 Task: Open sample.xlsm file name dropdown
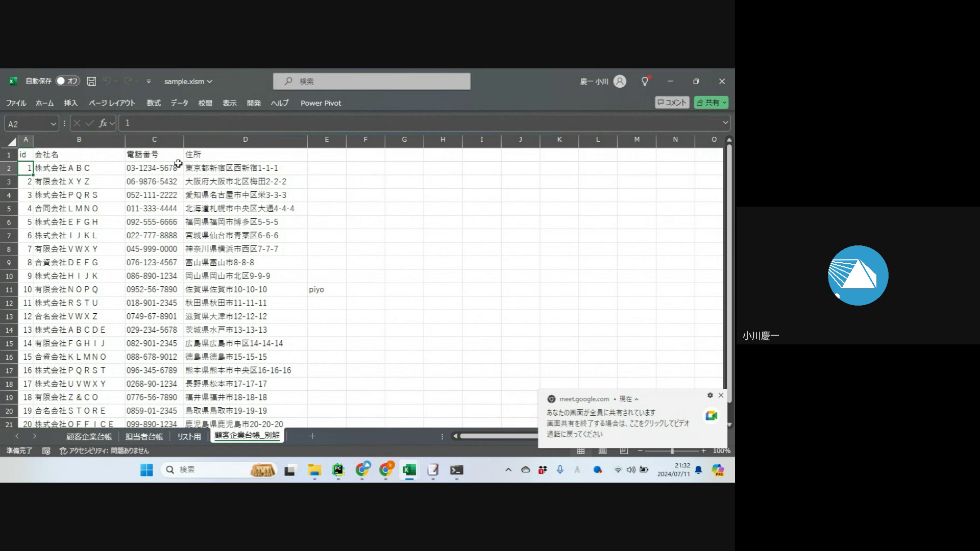point(188,81)
